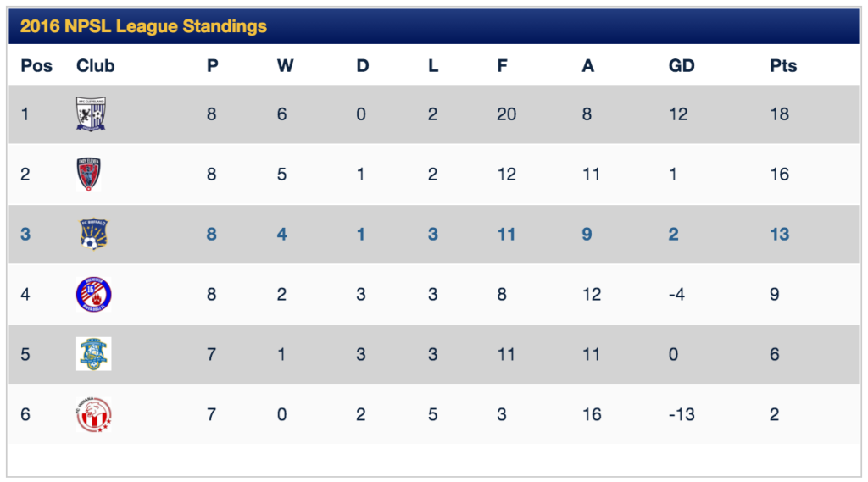Select the A goals-against column header
Viewport: 868px width, 482px height.
point(587,66)
